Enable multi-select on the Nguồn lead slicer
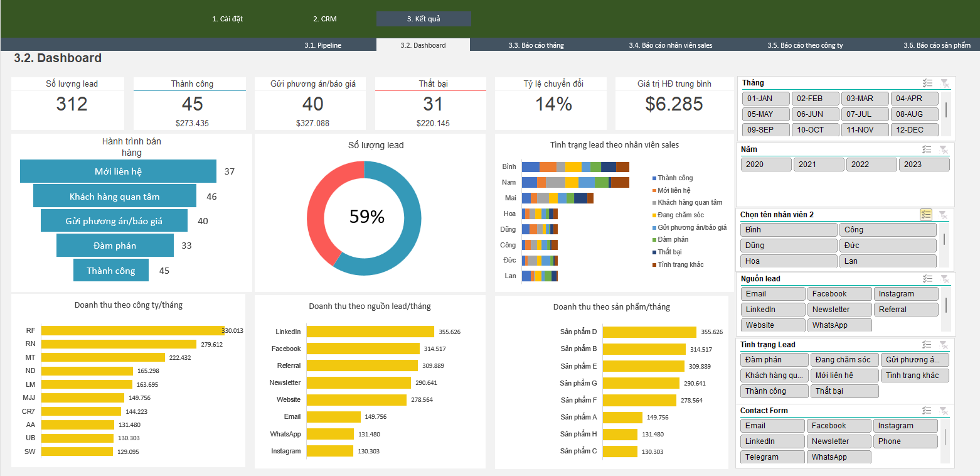This screenshot has height=476, width=980. 927,279
